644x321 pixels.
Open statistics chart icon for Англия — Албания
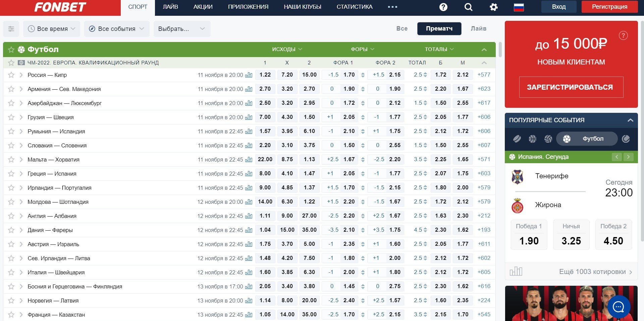[x=249, y=216]
